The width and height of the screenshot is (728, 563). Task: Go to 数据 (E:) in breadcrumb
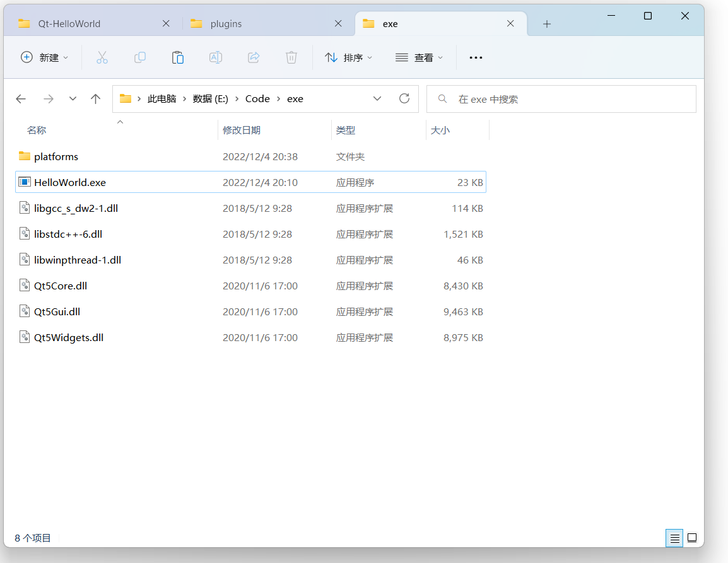tap(210, 99)
